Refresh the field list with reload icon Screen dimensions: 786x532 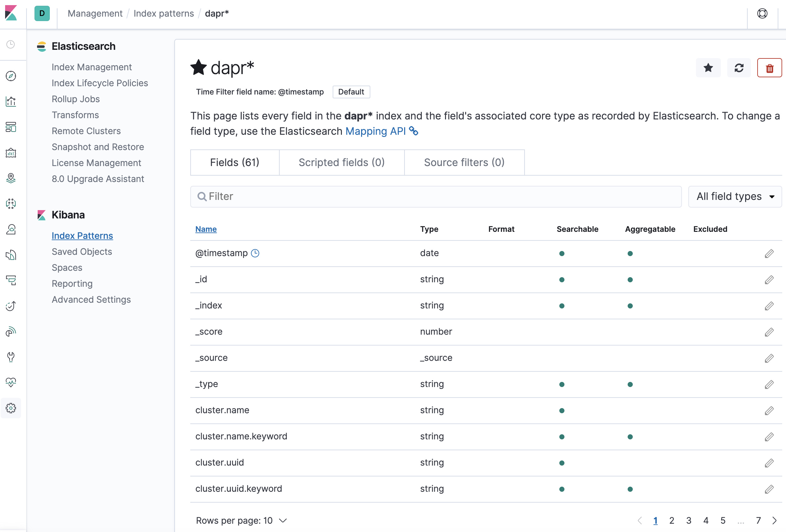(x=739, y=68)
